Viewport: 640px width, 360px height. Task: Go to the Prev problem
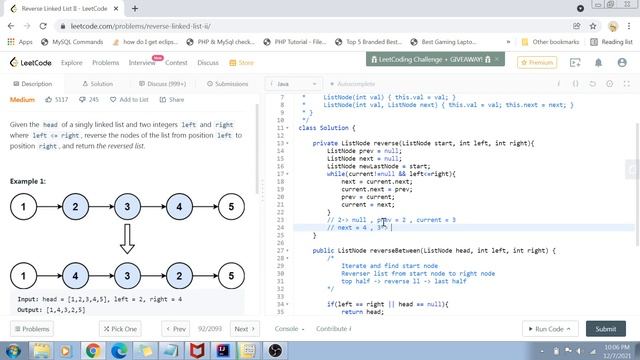click(x=176, y=329)
